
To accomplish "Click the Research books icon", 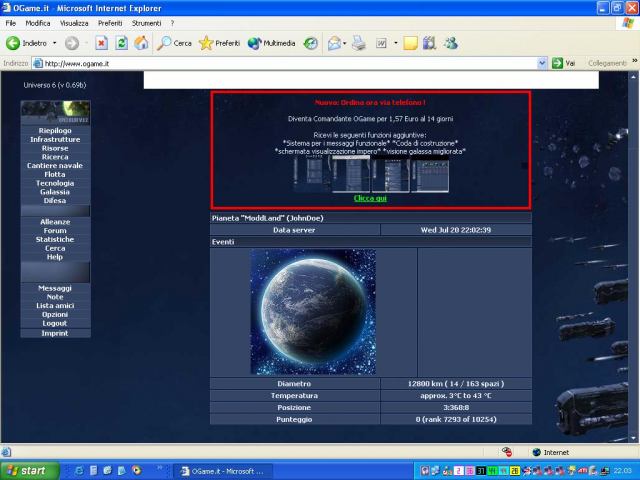I will [x=429, y=43].
